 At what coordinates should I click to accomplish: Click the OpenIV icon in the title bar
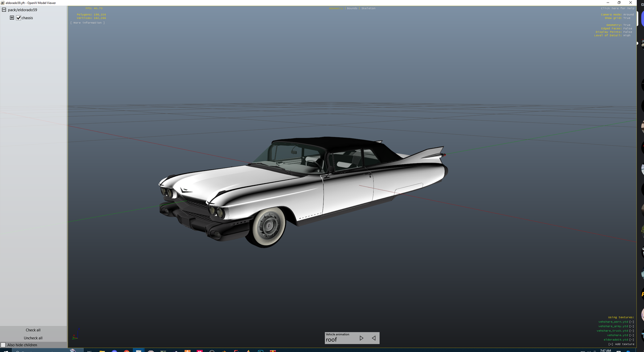pyautogui.click(x=3, y=3)
